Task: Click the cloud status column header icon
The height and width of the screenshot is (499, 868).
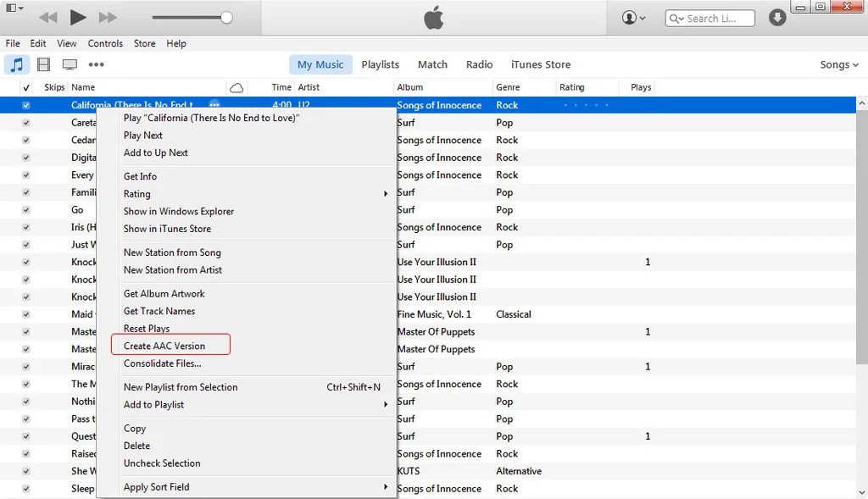Action: point(236,86)
